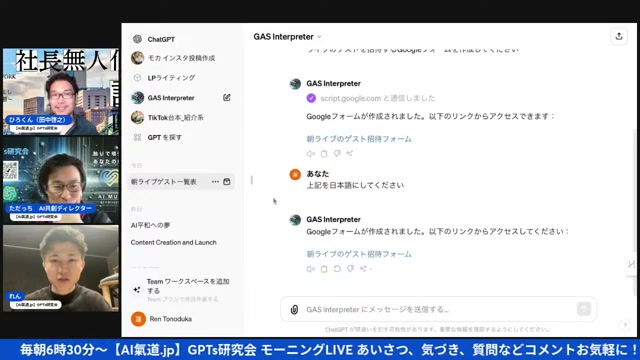Open second 朝ライブのゲスト招待フォーム link
The width and height of the screenshot is (640, 360).
click(359, 254)
